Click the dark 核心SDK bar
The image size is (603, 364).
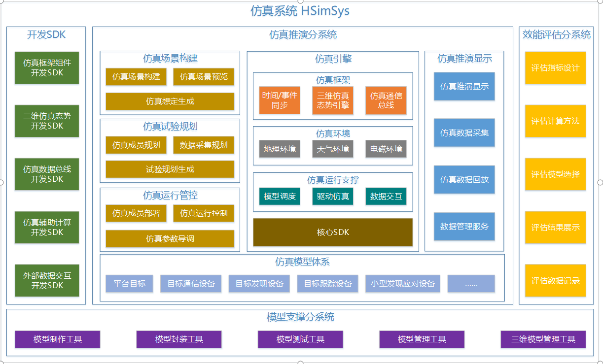tap(333, 232)
